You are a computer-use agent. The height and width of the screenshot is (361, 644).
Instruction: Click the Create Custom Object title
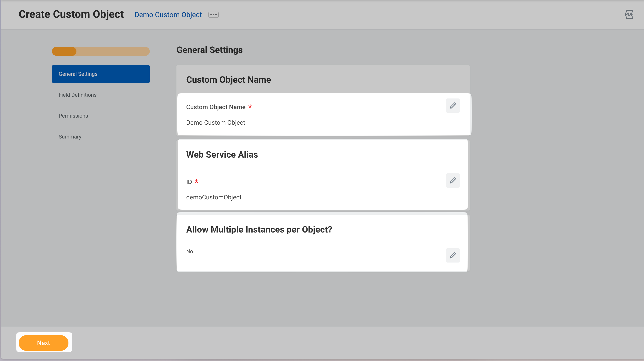coord(71,14)
